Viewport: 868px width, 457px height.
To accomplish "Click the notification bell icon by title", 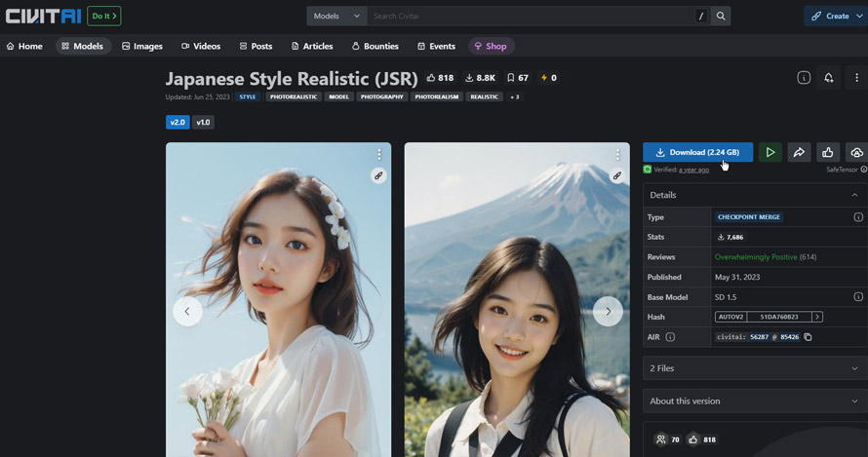I will tap(828, 78).
